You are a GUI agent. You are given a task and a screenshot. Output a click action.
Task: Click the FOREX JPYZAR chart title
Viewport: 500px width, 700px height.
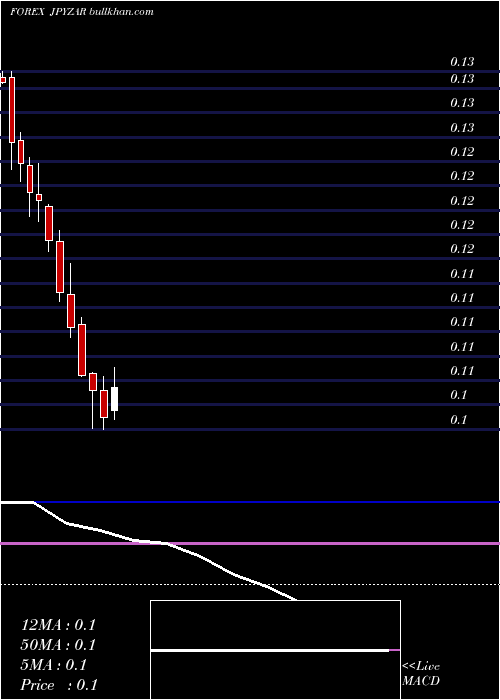pyautogui.click(x=49, y=12)
